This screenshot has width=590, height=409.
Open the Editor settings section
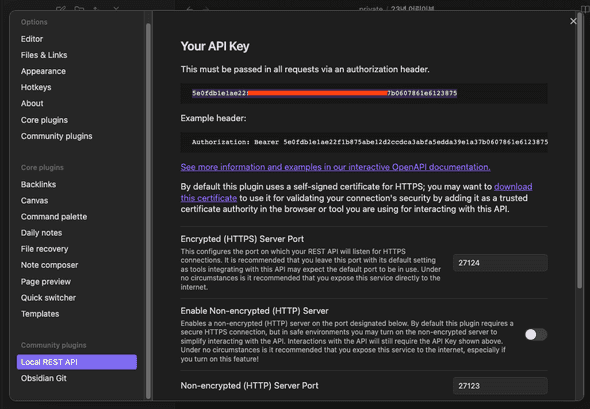tap(32, 39)
